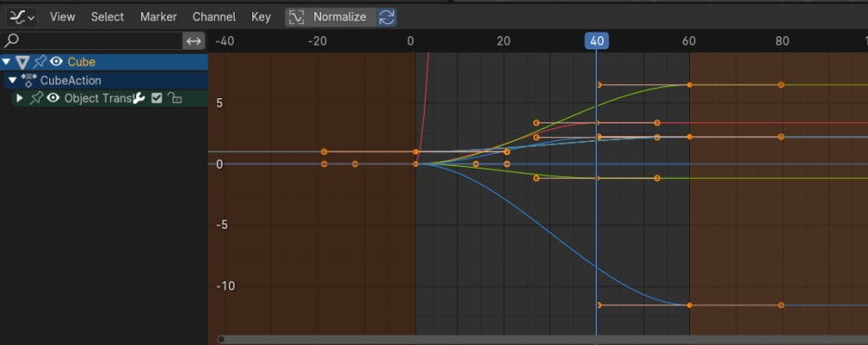Screen dimensions: 868x345
Task: Click the -40 label on the frame ruler
Action: point(223,41)
